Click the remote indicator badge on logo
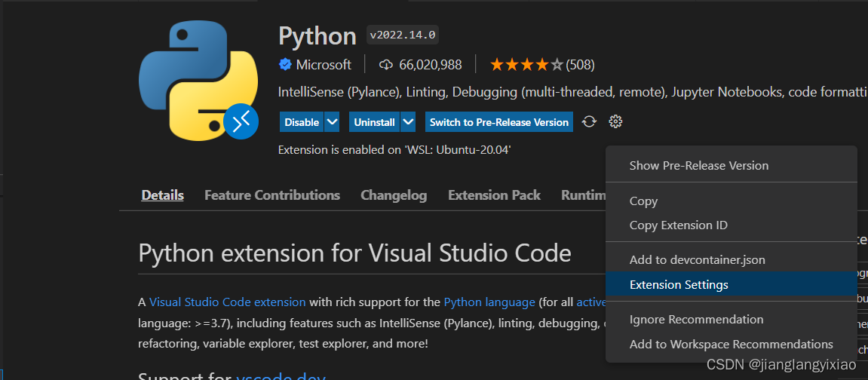868x380 pixels. coord(241,121)
